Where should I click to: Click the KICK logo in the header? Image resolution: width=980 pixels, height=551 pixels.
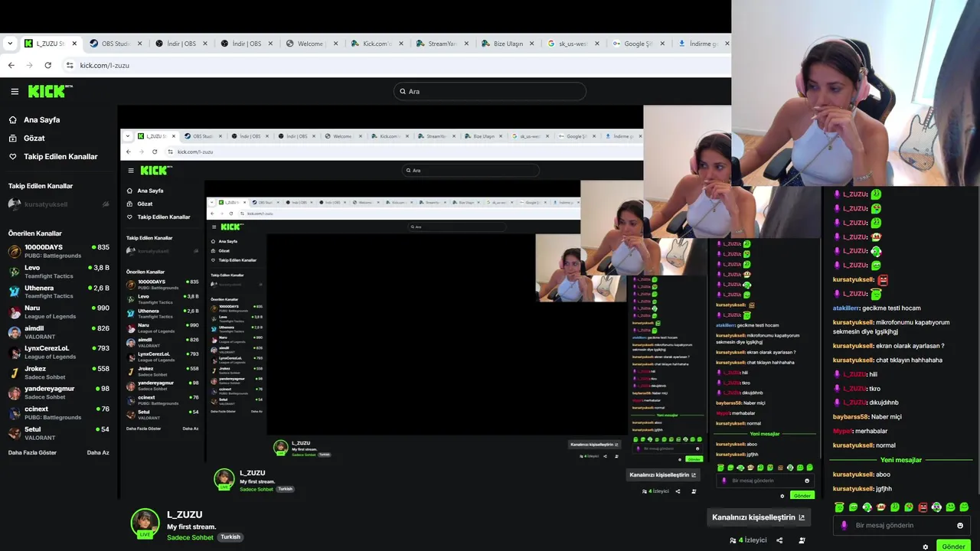tap(50, 91)
